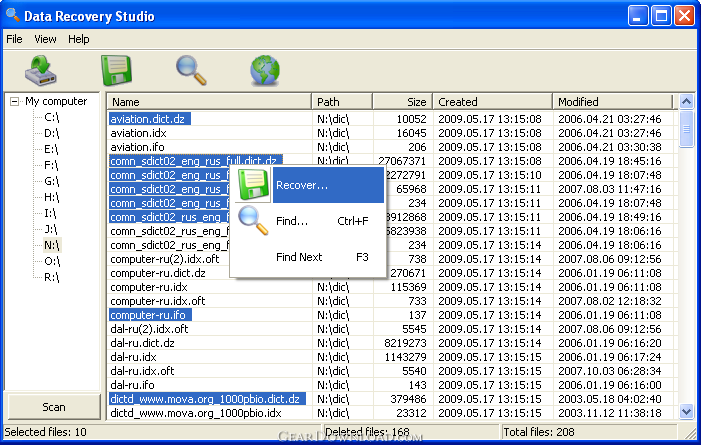Click the magnifier find toolbar icon
This screenshot has height=445, width=701.
[191, 70]
